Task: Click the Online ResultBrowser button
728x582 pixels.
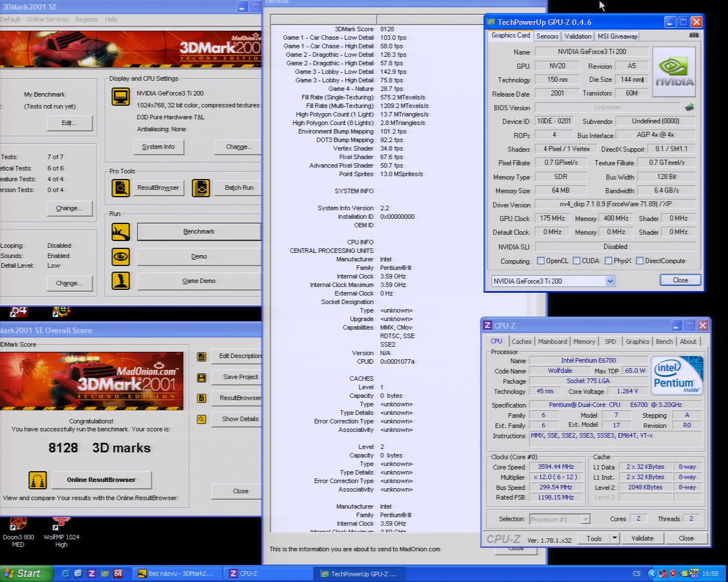Action: [101, 480]
